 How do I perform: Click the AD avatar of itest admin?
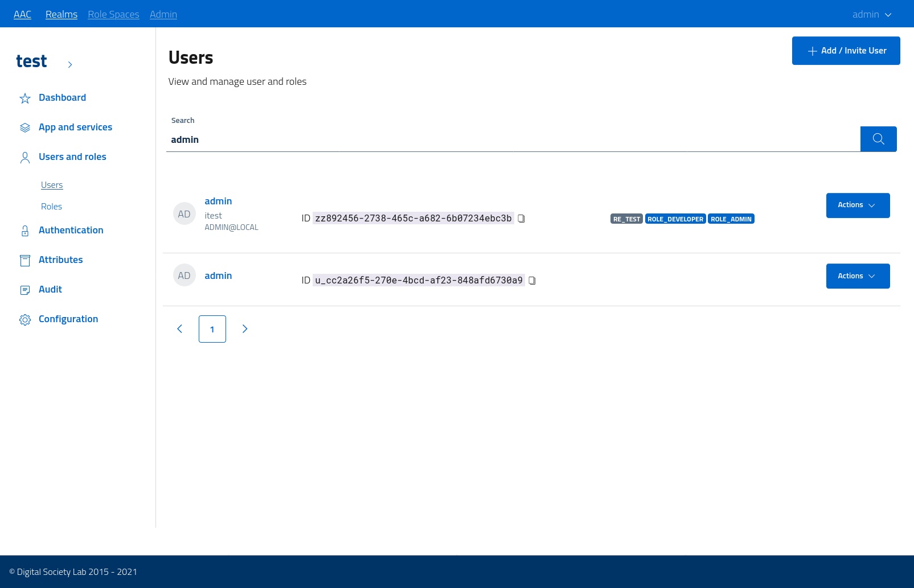(x=184, y=214)
